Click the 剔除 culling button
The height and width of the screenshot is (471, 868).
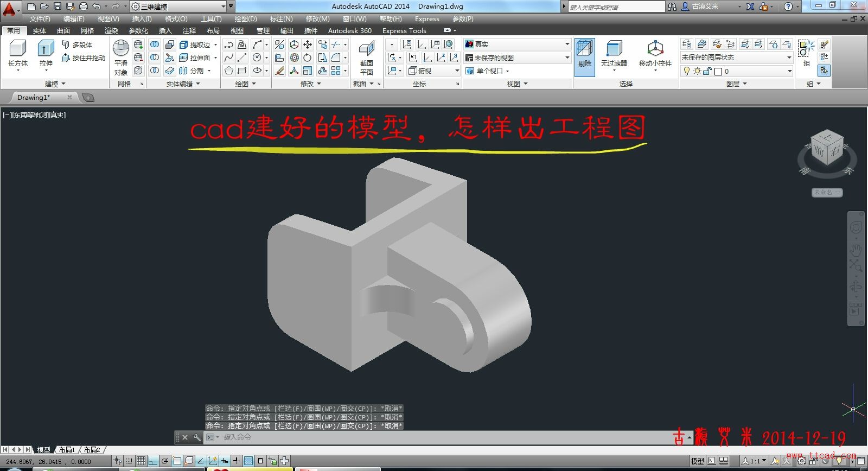point(584,56)
